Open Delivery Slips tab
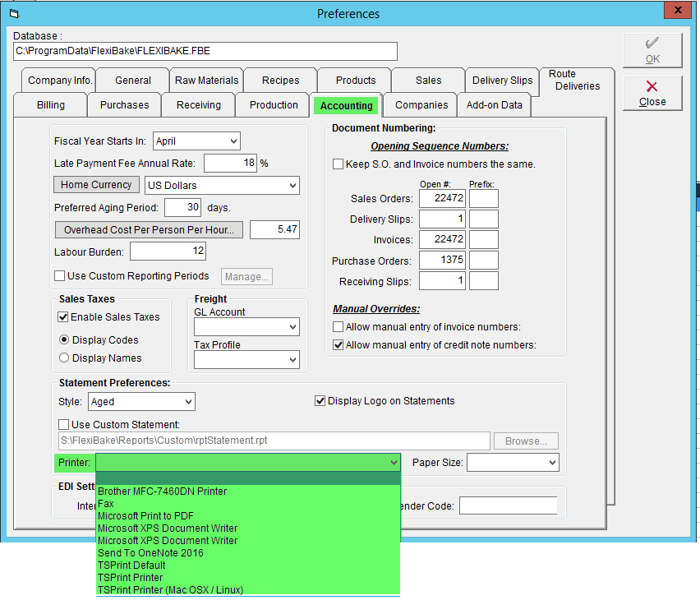Viewport: 700px width, 600px height. tap(502, 81)
